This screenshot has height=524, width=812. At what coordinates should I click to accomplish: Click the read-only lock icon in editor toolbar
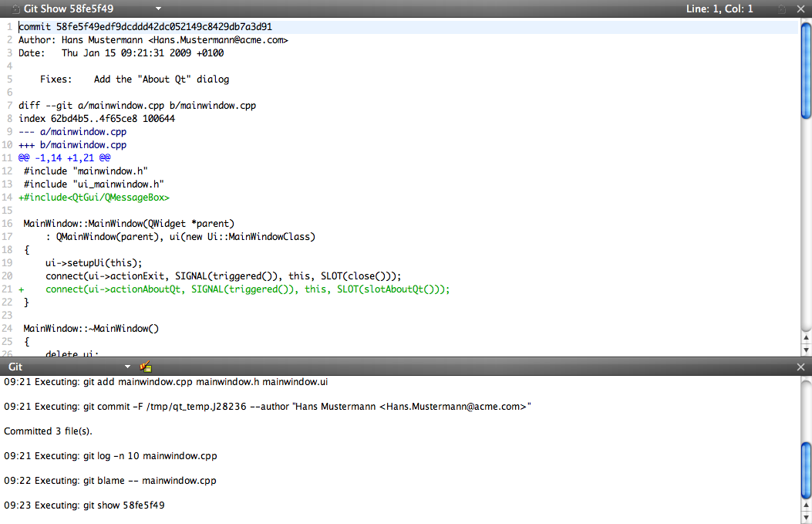782,8
